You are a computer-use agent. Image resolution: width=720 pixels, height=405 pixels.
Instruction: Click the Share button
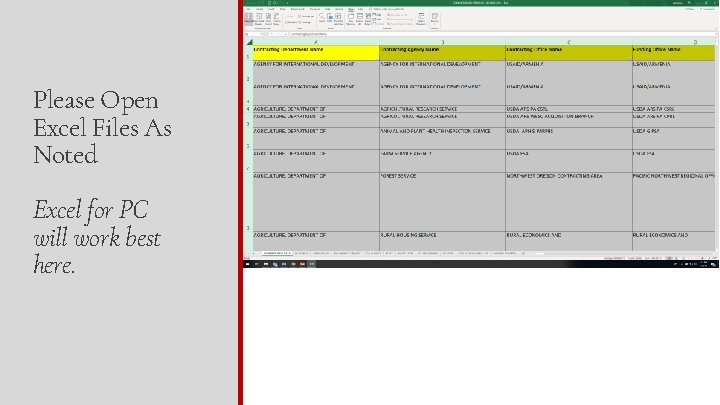(689, 9)
